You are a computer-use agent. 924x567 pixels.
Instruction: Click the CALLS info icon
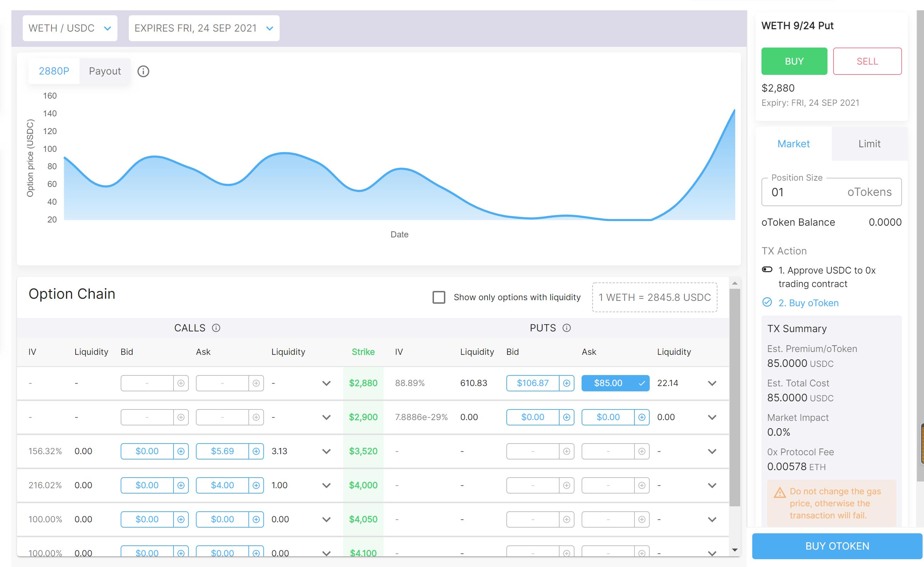tap(216, 328)
